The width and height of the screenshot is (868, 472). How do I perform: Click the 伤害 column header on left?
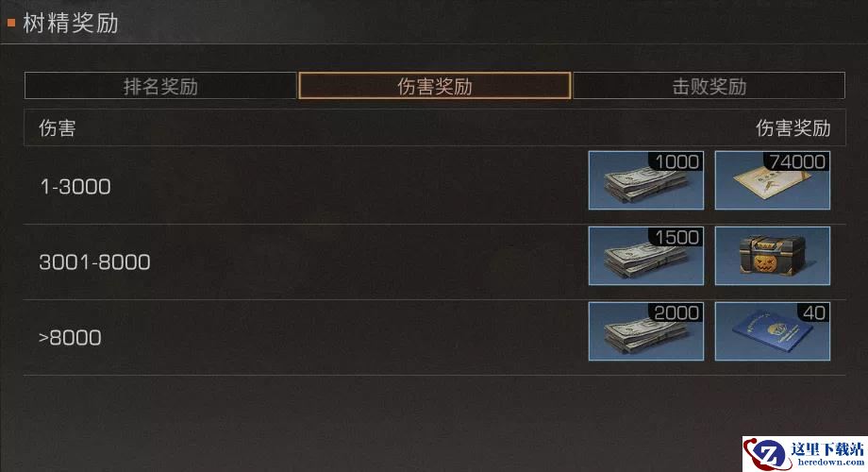pyautogui.click(x=57, y=128)
